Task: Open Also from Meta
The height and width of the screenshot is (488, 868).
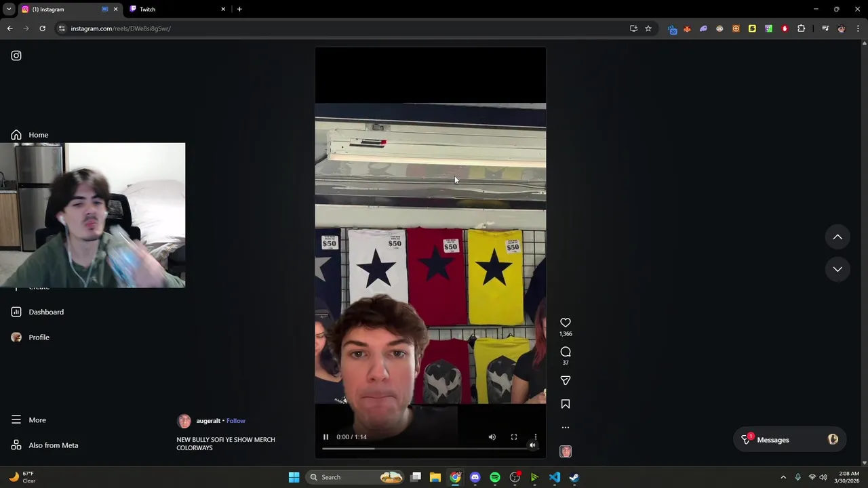Action: coord(45,445)
